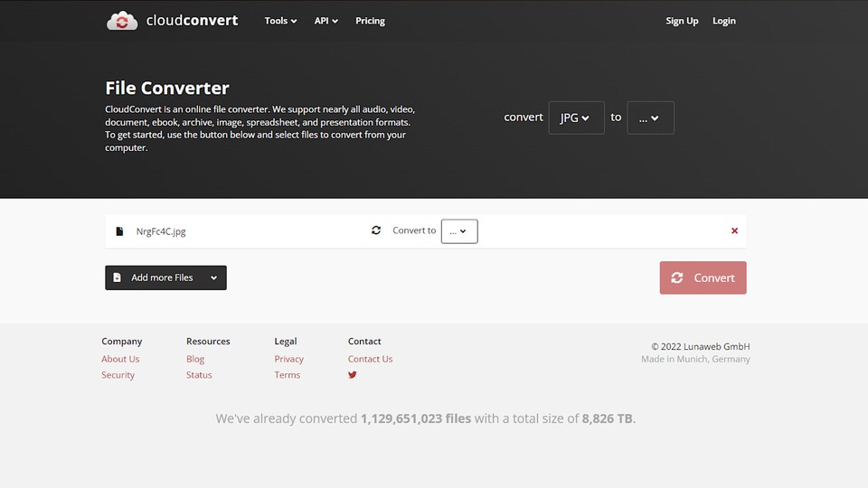868x488 pixels.
Task: Click the Sign Up link
Action: [682, 21]
